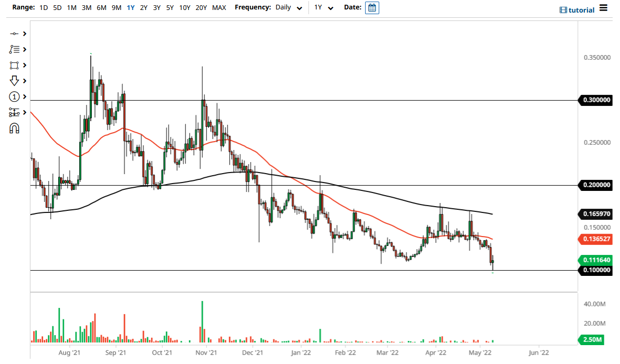Switch the range to 1D
620x364 pixels.
(44, 7)
